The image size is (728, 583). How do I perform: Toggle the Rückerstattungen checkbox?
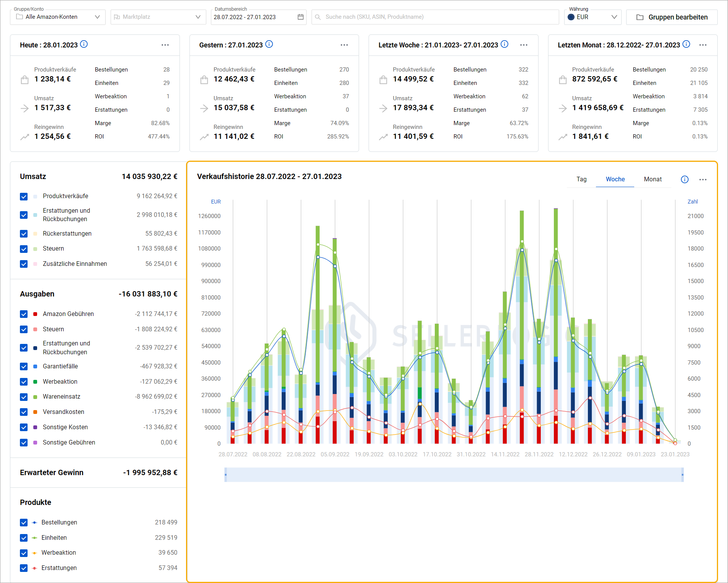[24, 234]
